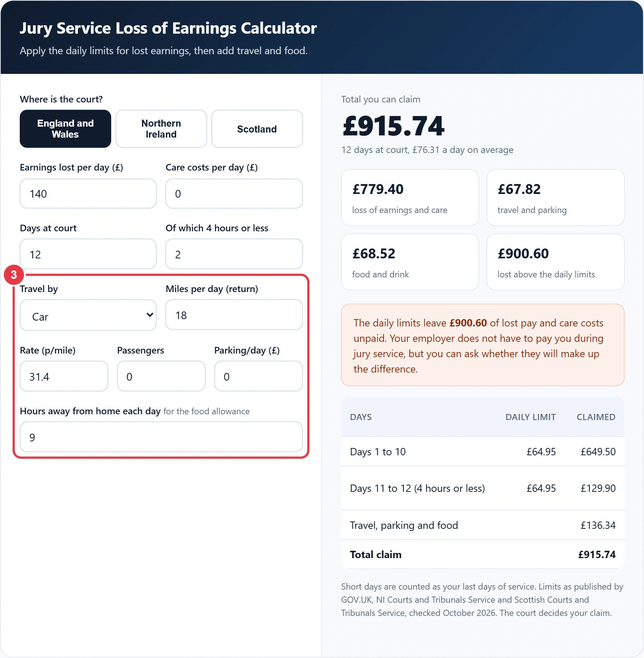Choose Northern Ireland as court location
The height and width of the screenshot is (658, 644).
click(161, 129)
